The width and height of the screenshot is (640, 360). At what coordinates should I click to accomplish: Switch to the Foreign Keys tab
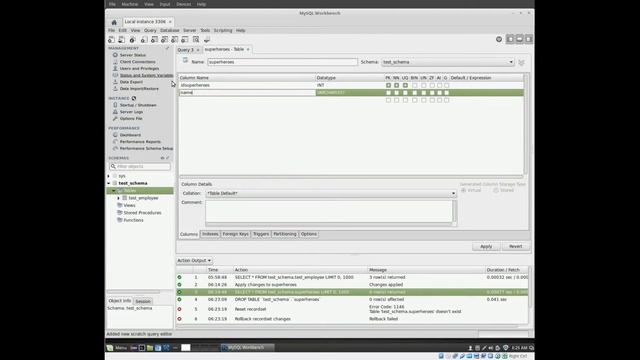(236, 234)
